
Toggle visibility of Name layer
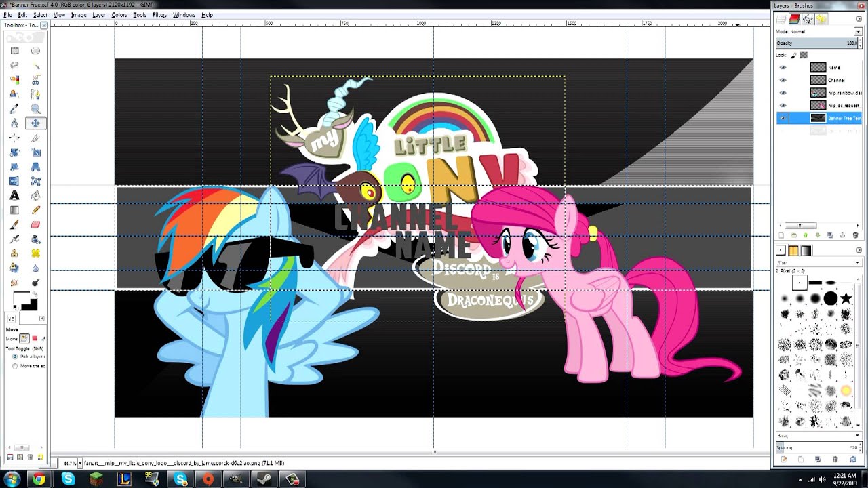tap(783, 68)
